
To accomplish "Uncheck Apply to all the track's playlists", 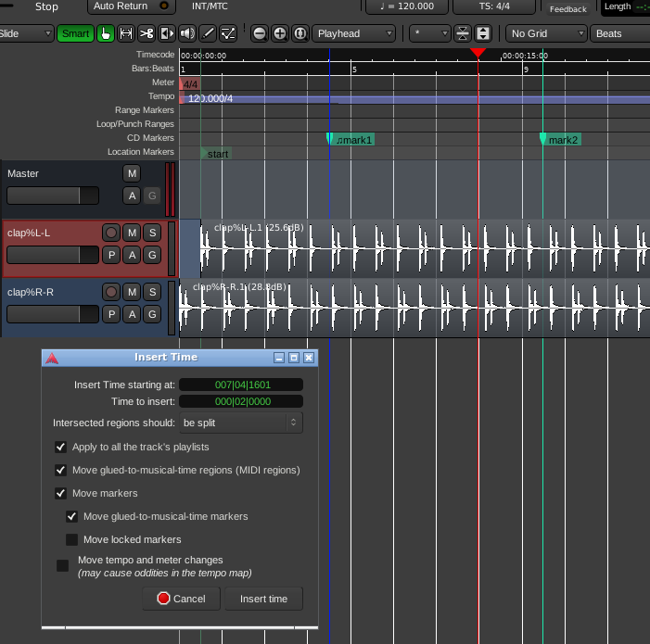I will (61, 447).
